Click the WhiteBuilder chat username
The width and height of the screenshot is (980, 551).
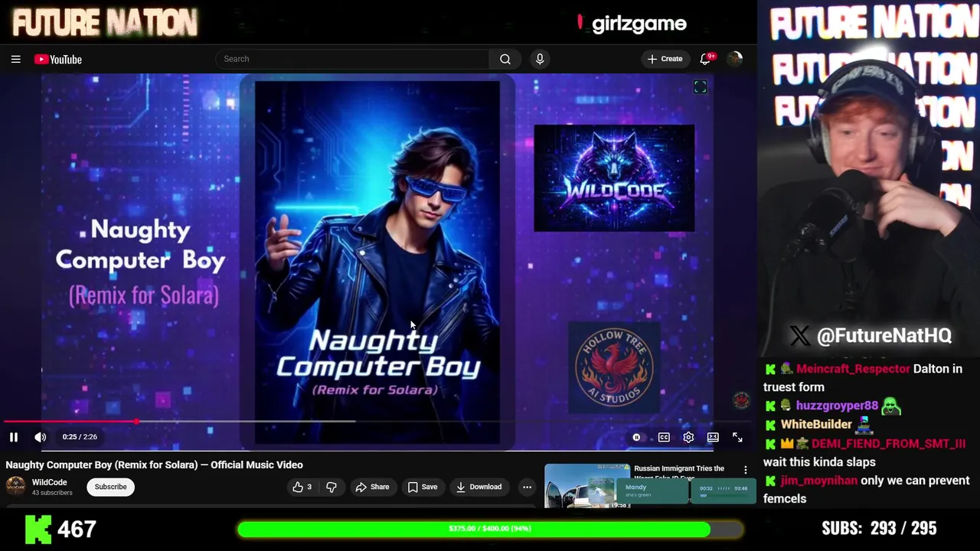click(816, 424)
